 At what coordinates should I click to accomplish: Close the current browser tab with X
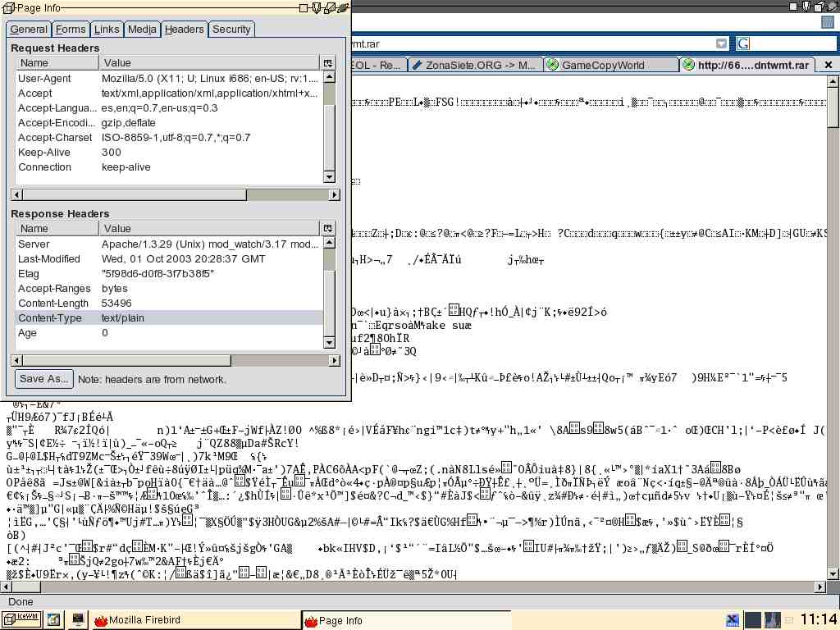click(x=829, y=65)
